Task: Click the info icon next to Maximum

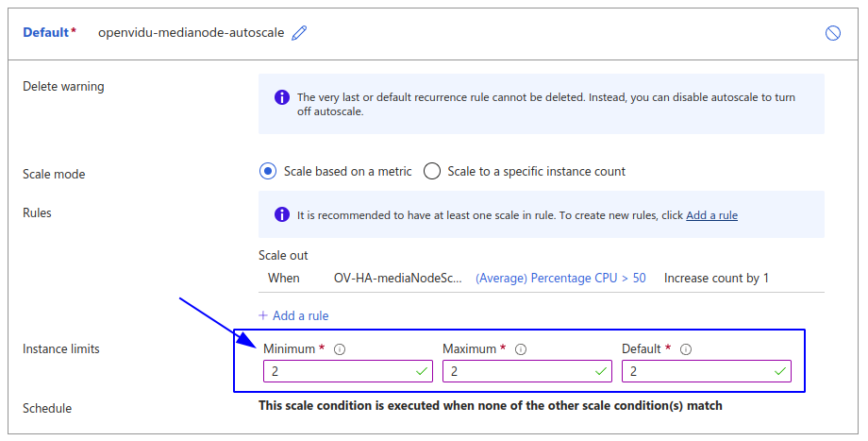Action: pos(521,349)
